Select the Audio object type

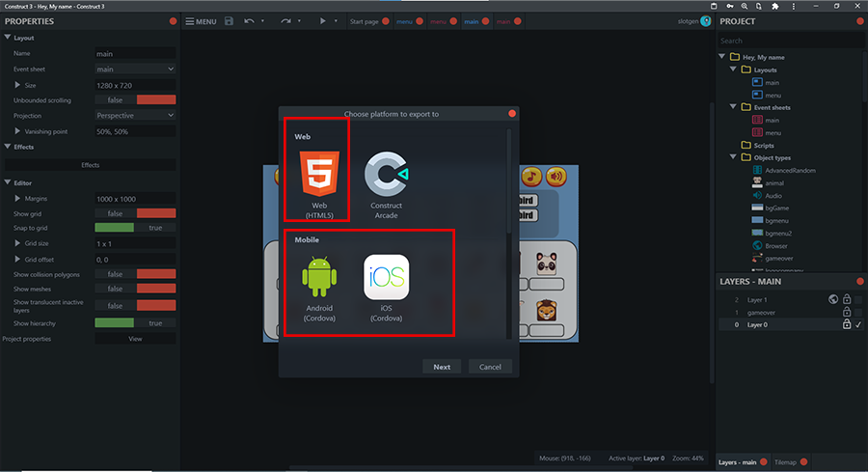(x=773, y=196)
